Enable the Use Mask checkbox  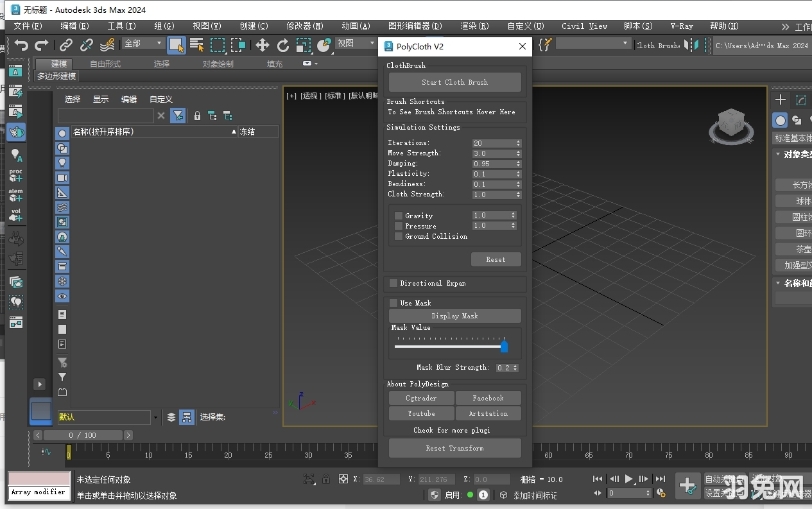[x=394, y=302]
